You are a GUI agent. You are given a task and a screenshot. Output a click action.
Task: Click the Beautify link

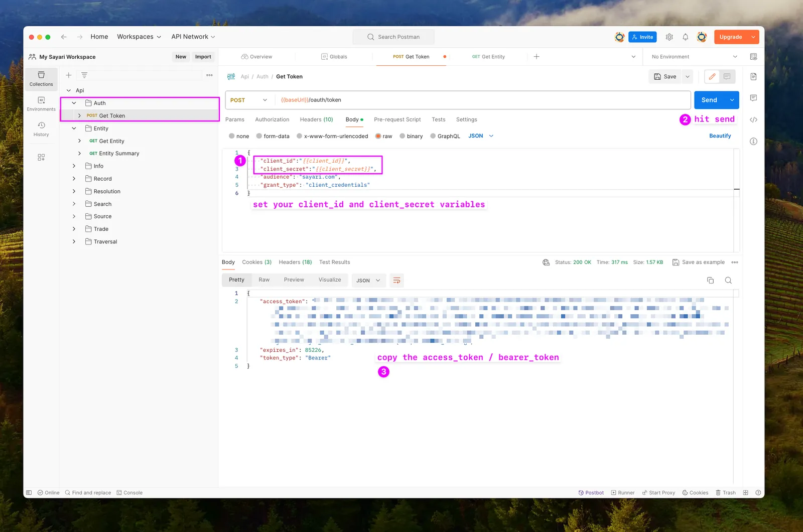[720, 136]
